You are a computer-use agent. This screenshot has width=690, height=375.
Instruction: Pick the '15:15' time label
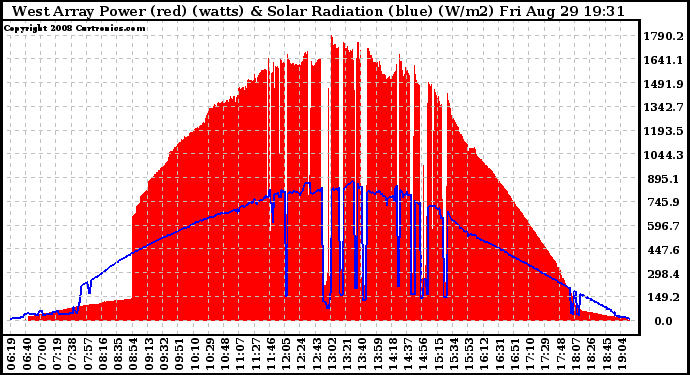438,354
